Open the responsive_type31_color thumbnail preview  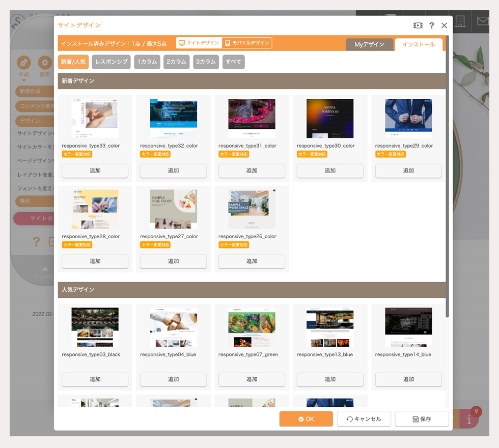pos(252,118)
